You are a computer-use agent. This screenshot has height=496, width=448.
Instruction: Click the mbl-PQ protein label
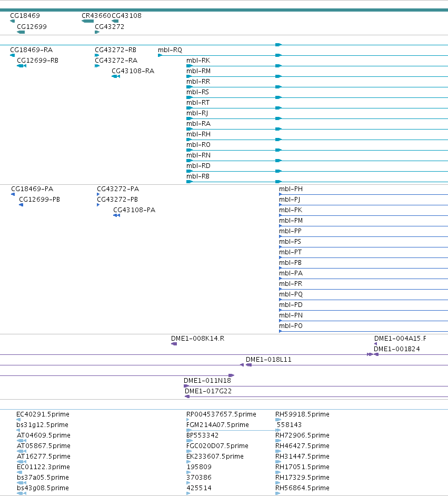pyautogui.click(x=291, y=294)
